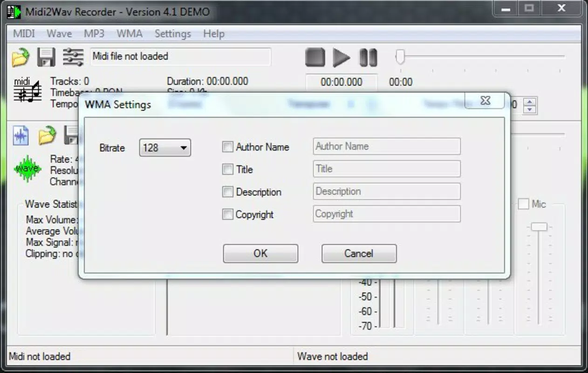Click the MIDI save floppy disk icon
Image resolution: width=588 pixels, height=373 pixels.
coord(46,57)
